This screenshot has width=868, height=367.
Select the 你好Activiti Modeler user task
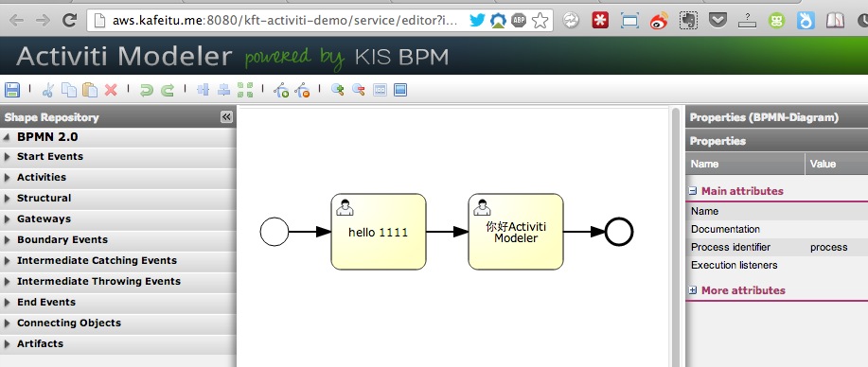tap(516, 232)
